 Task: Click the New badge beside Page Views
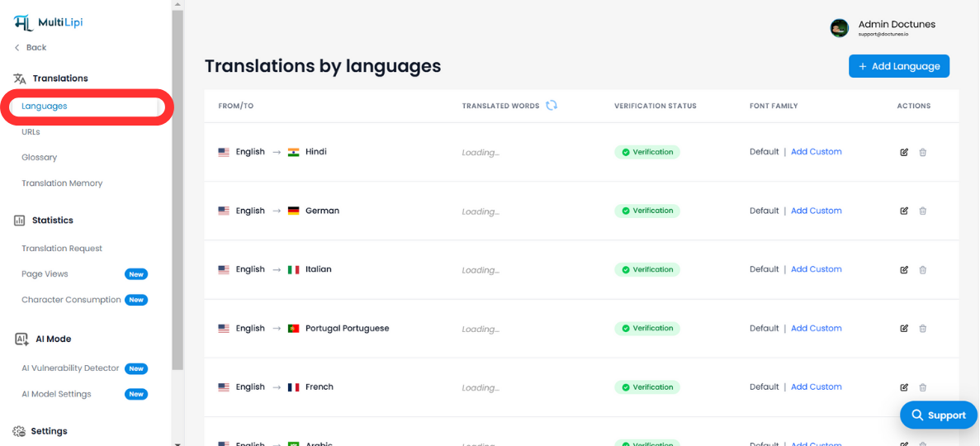(x=136, y=274)
